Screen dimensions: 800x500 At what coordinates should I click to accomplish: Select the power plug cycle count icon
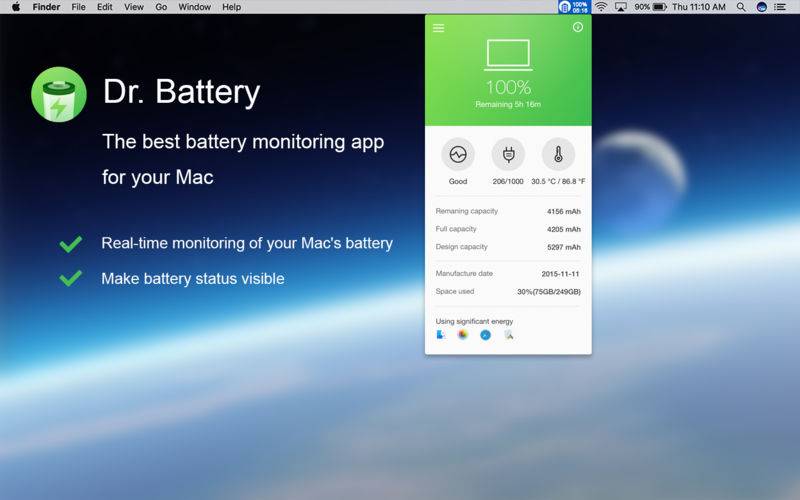click(508, 154)
